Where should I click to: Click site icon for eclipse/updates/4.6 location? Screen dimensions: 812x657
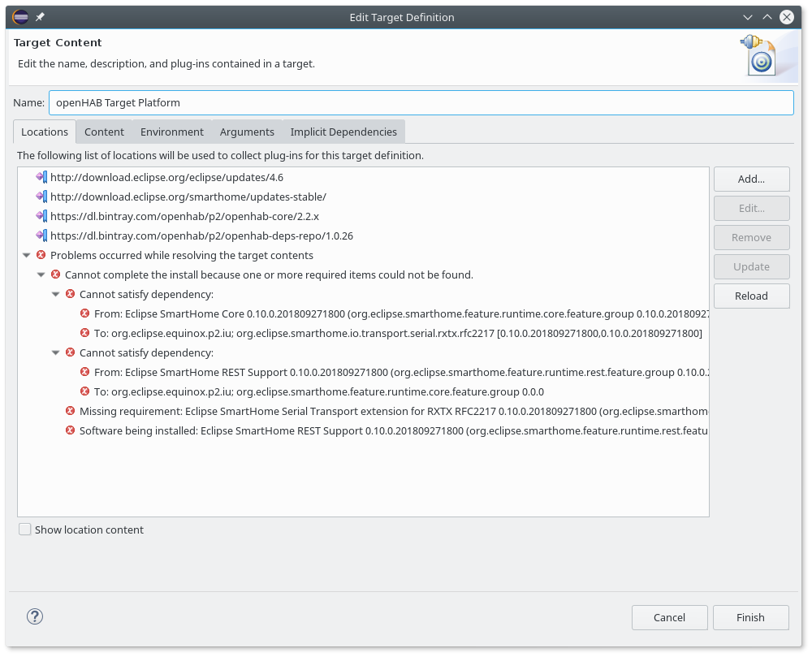[x=41, y=177]
